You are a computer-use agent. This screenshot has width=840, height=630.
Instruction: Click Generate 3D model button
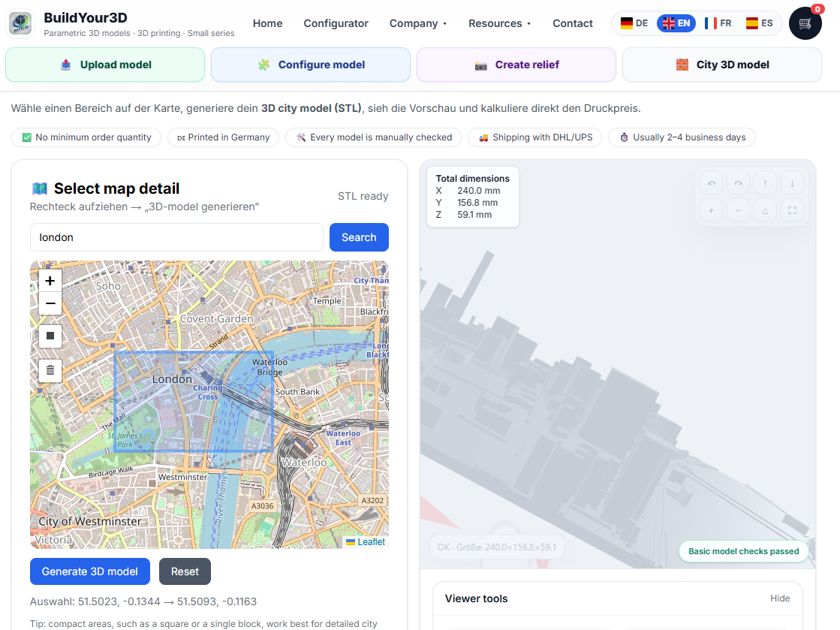click(x=90, y=571)
